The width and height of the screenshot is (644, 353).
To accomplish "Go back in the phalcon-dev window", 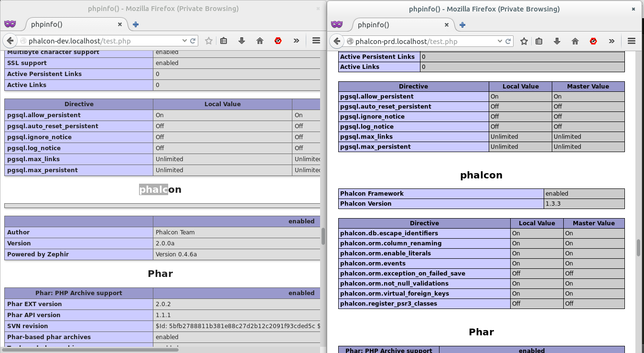I will (11, 41).
